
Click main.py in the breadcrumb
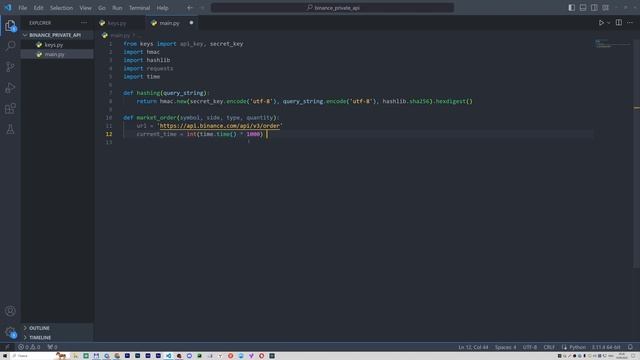tap(120, 36)
